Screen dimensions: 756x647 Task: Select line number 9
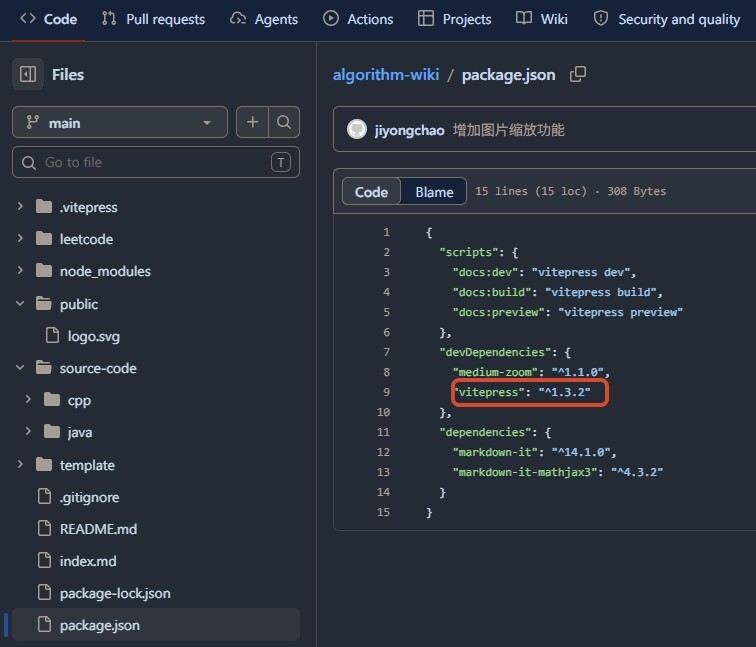tap(386, 392)
